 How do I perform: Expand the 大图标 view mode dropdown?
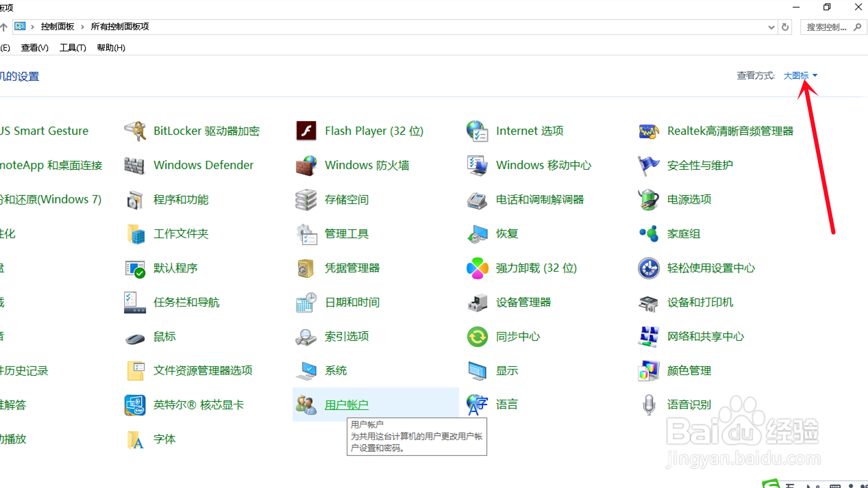801,75
